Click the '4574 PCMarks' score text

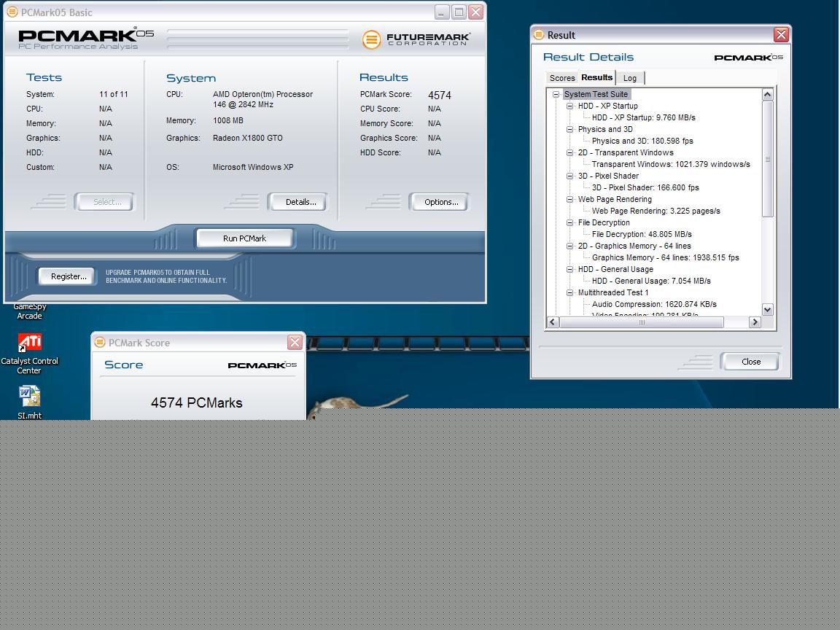[x=197, y=402]
